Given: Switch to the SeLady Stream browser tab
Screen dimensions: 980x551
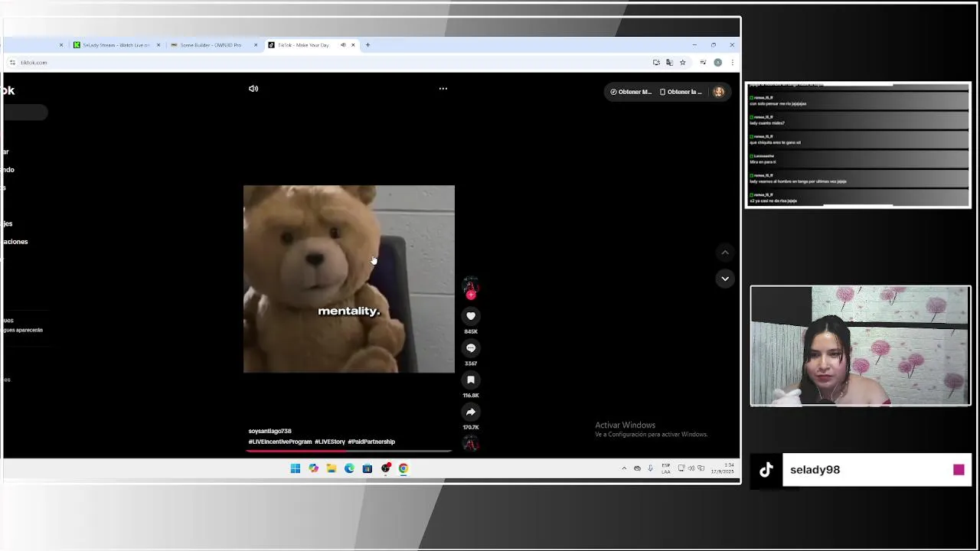Looking at the screenshot, I should 116,45.
